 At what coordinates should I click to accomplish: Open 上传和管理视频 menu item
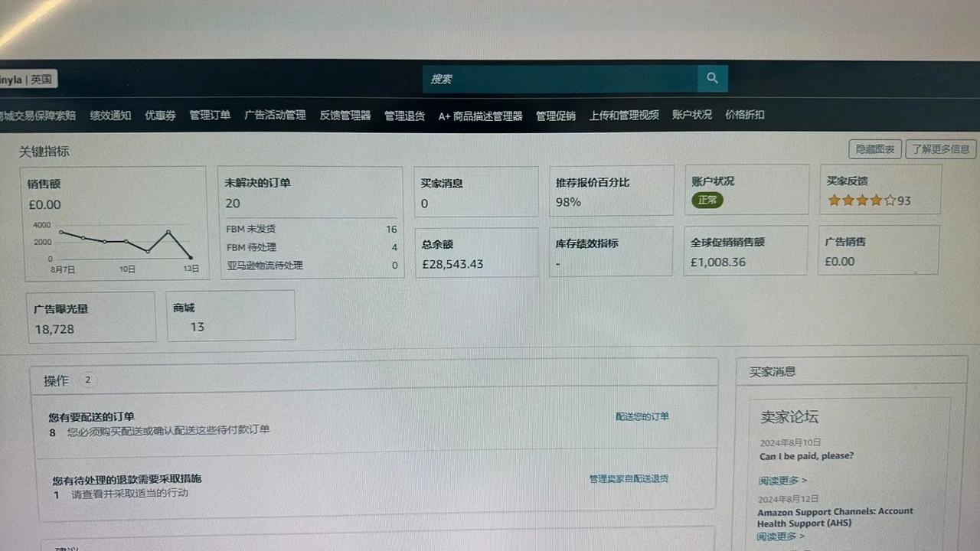(x=624, y=116)
